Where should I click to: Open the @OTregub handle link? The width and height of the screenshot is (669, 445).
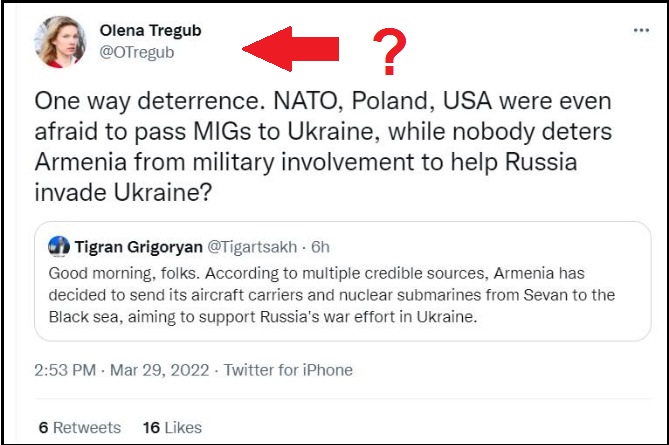click(137, 52)
